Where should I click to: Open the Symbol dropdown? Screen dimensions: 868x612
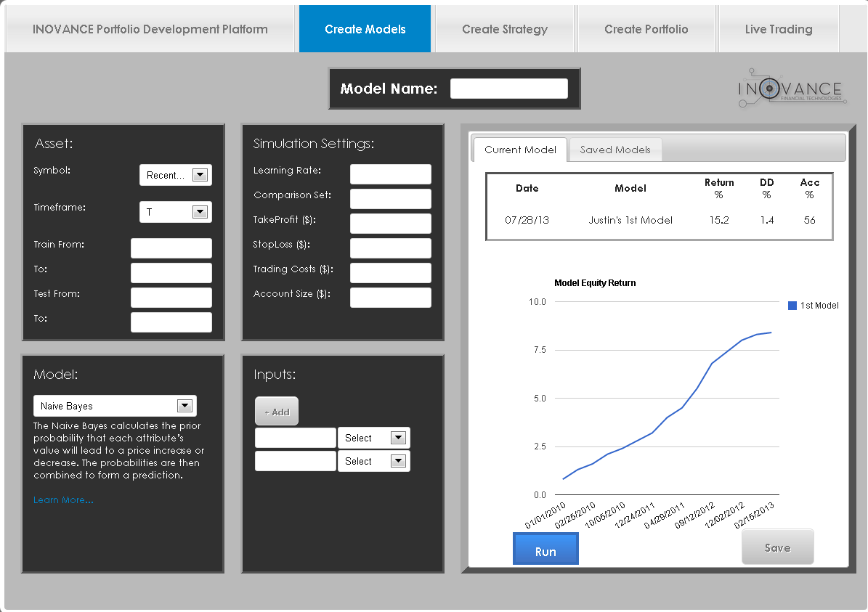(x=200, y=175)
